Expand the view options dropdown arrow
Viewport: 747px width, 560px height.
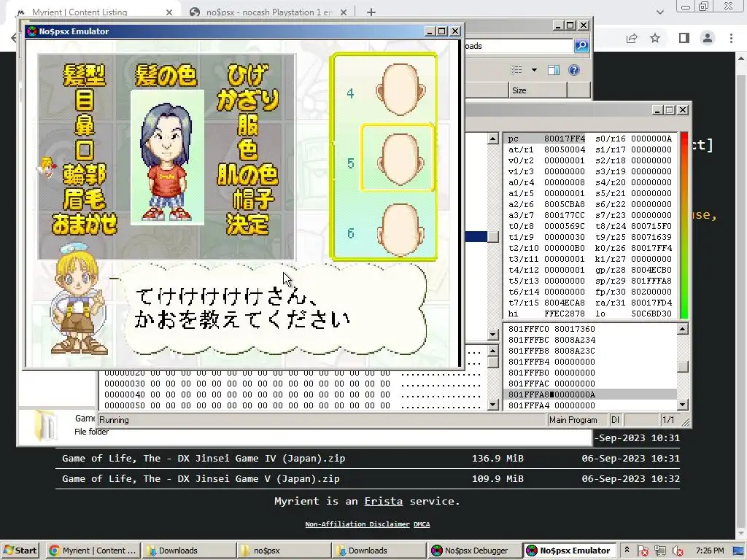534,70
